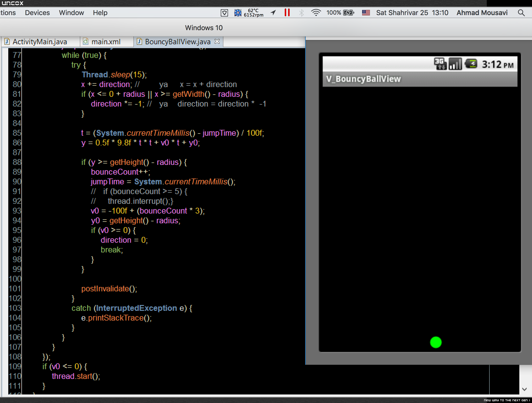Click 'postInvalidate();' on line 101
The height and width of the screenshot is (403, 532).
(109, 289)
